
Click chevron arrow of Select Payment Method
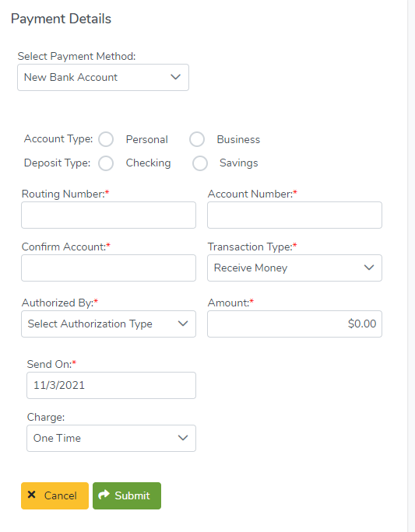point(175,77)
